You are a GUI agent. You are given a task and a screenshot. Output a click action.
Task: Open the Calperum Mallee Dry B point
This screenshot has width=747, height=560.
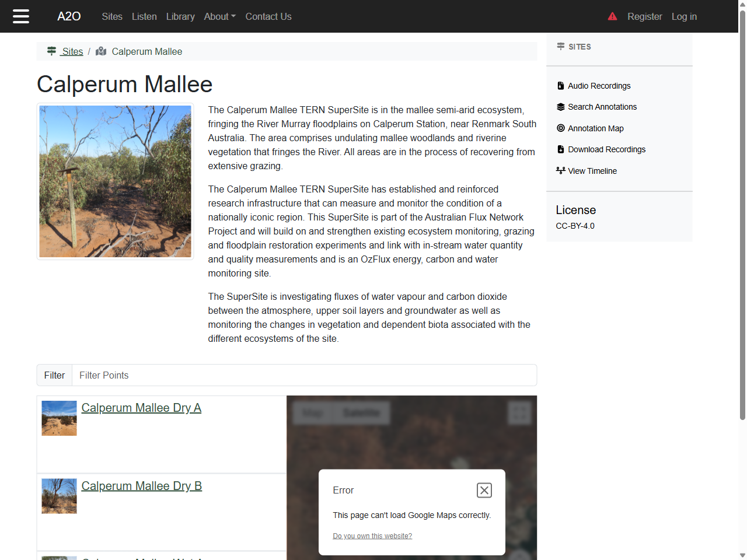[x=142, y=486]
